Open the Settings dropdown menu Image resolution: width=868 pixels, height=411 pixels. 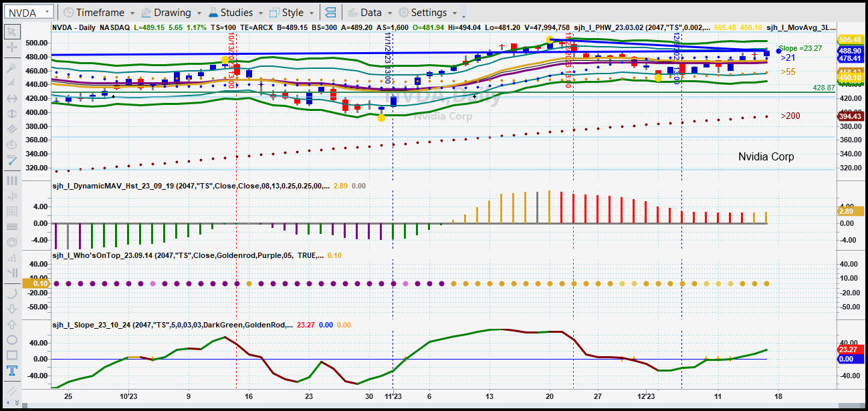pos(427,12)
